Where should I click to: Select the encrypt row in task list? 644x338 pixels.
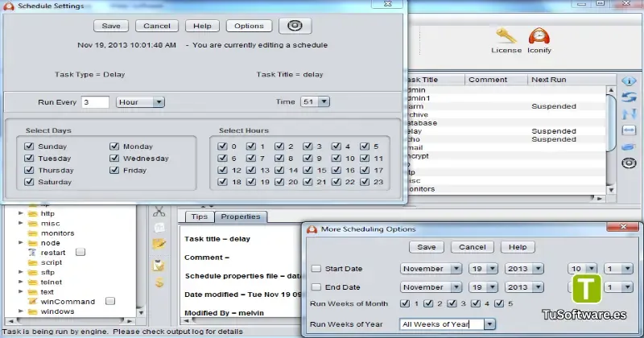[x=506, y=156]
